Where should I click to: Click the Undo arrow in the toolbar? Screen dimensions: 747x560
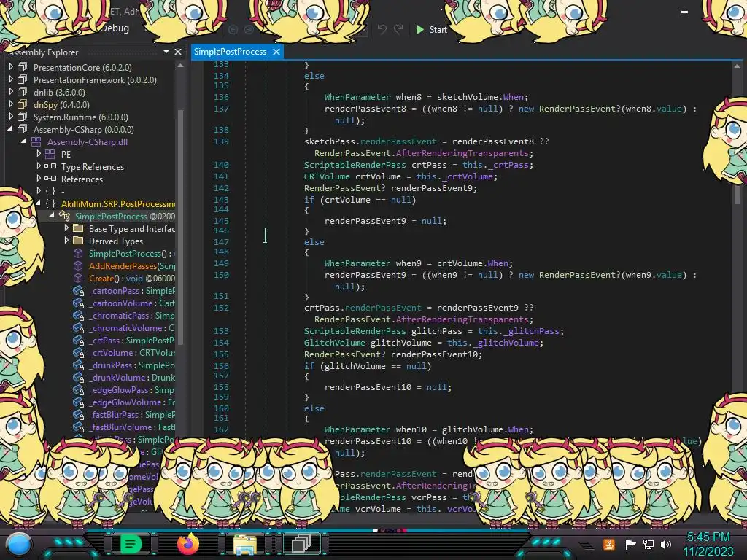click(382, 29)
